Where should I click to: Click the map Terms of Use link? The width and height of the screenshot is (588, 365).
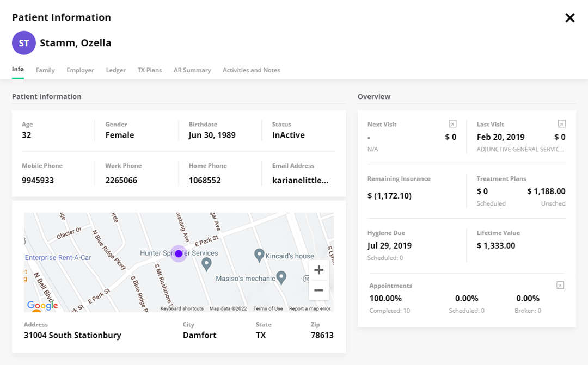click(x=268, y=308)
